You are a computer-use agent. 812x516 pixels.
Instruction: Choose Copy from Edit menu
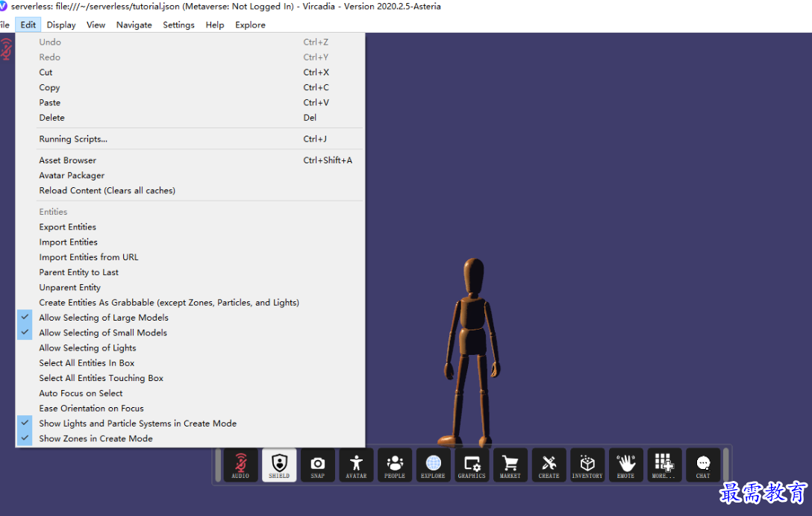point(190,87)
